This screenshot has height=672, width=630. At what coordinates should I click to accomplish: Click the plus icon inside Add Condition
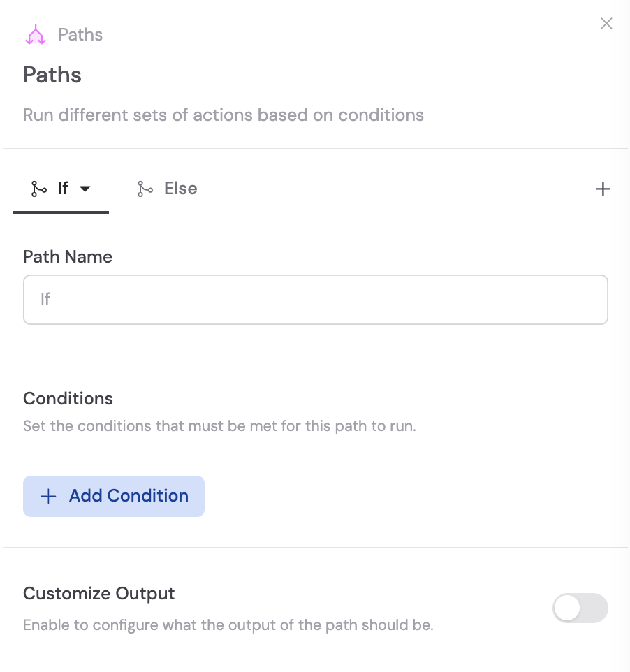pos(47,496)
